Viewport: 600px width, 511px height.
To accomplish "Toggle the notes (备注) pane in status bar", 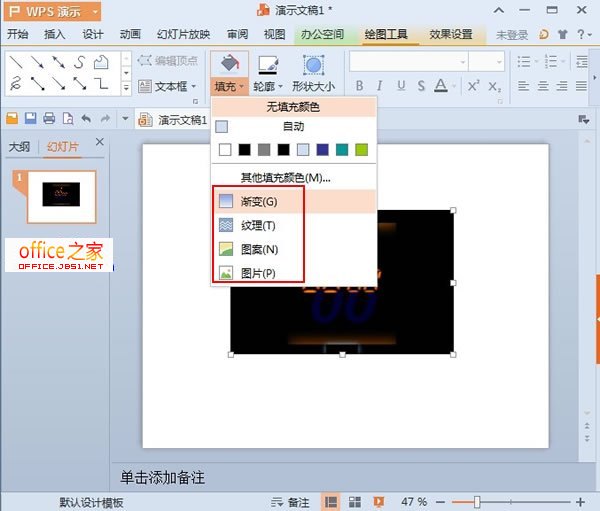I will point(290,502).
